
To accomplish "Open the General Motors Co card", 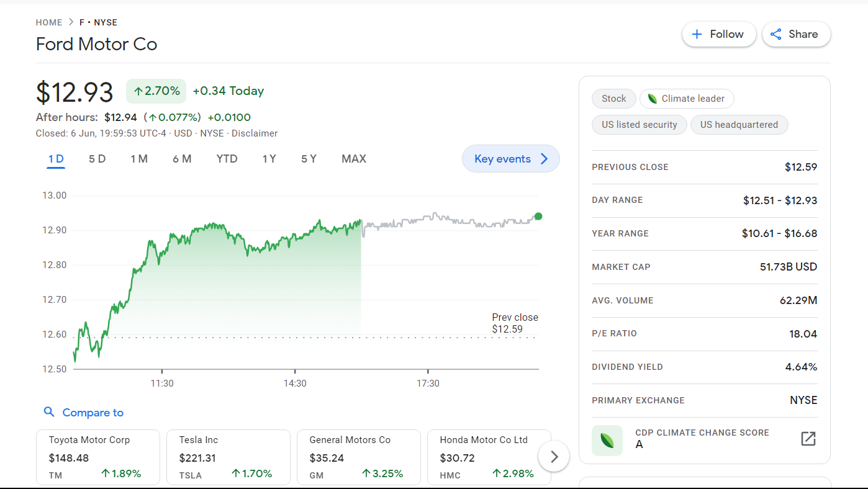I will point(359,457).
